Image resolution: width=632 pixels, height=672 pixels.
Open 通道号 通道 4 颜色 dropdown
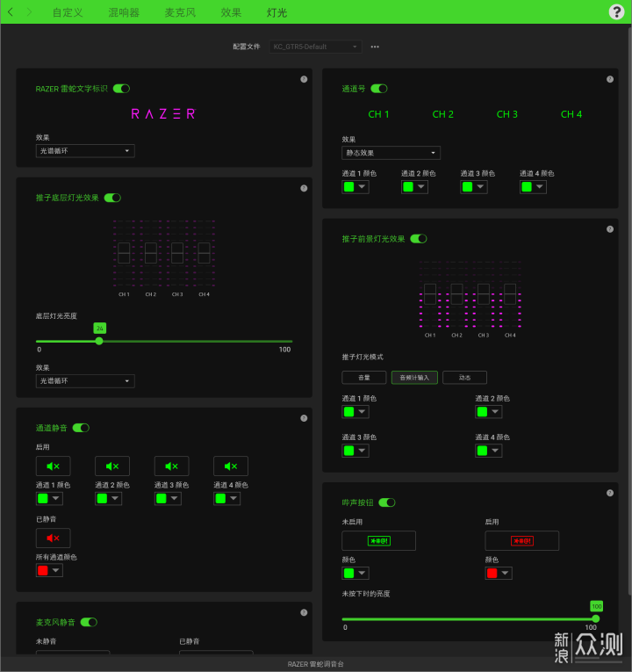click(533, 187)
